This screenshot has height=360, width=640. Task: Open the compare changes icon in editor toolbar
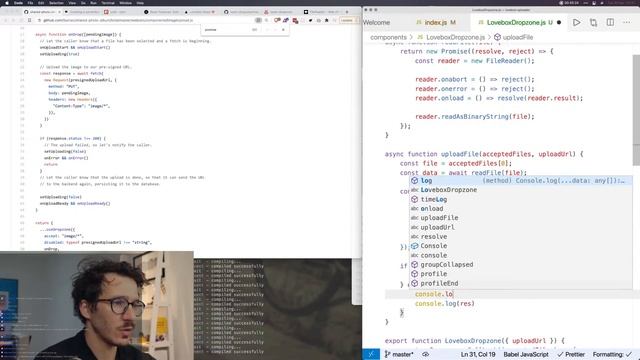(x=593, y=22)
